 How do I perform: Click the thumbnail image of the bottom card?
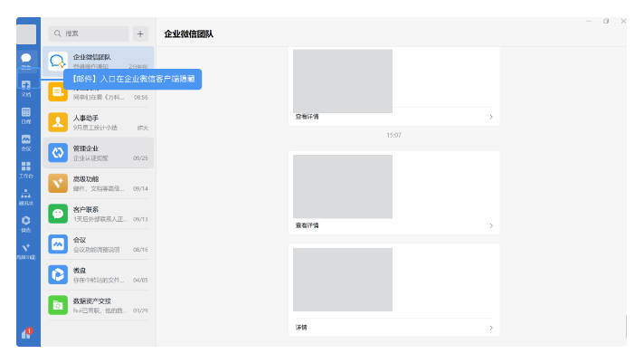[343, 280]
